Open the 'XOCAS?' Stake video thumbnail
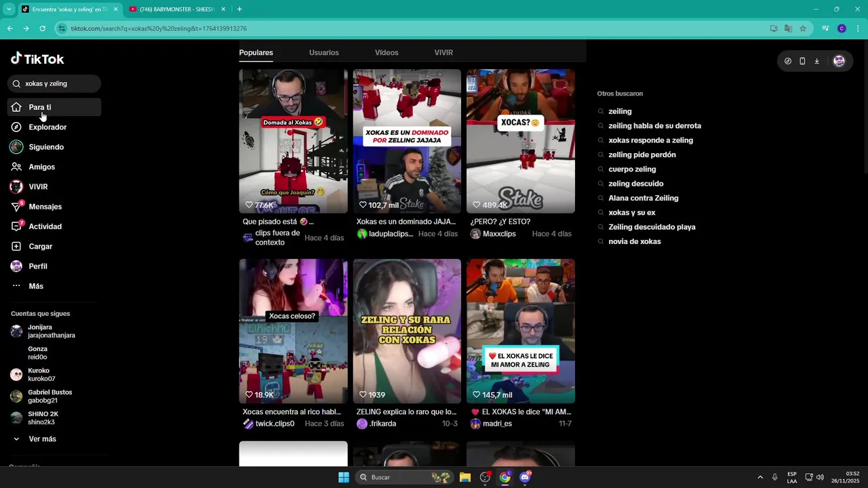The height and width of the screenshot is (488, 868). (x=521, y=141)
